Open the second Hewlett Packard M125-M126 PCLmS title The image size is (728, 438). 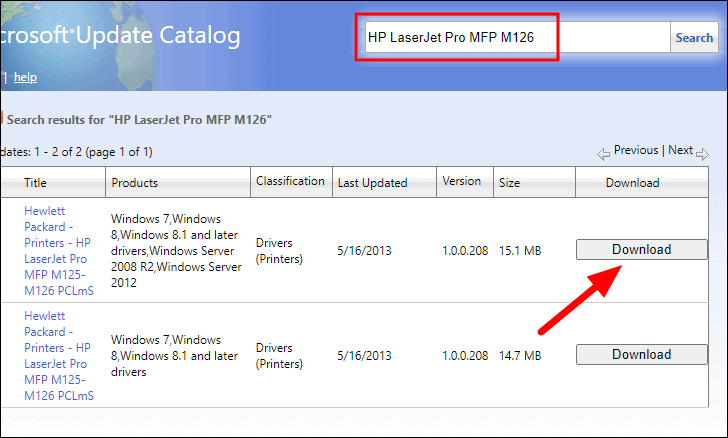[58, 356]
